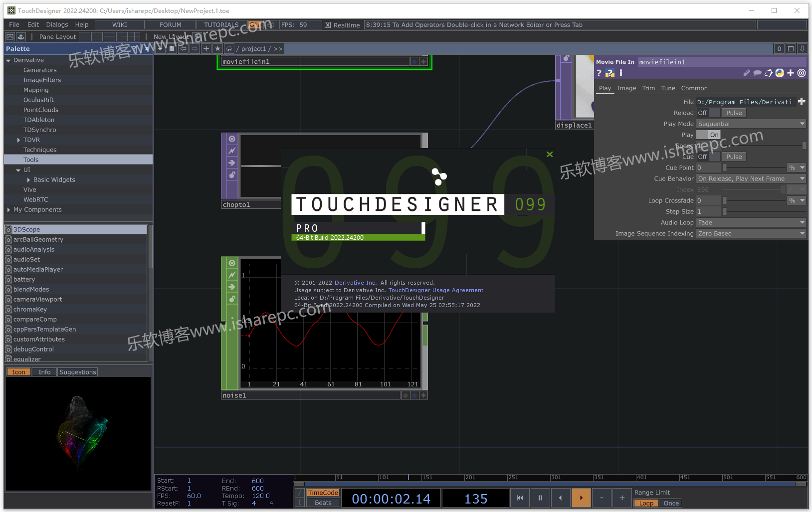Image resolution: width=812 pixels, height=512 pixels.
Task: Pause the timeline playback
Action: 540,498
